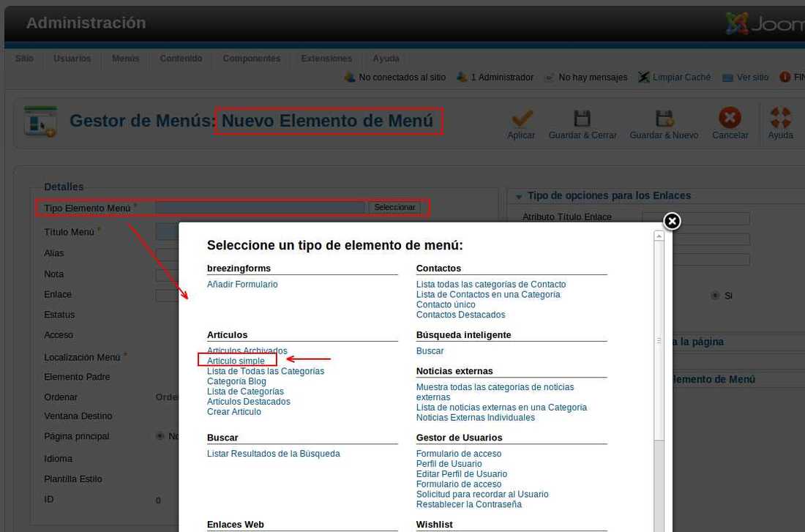The height and width of the screenshot is (532, 805).
Task: Click the popup vertical scrollbar thumb
Action: 659,340
